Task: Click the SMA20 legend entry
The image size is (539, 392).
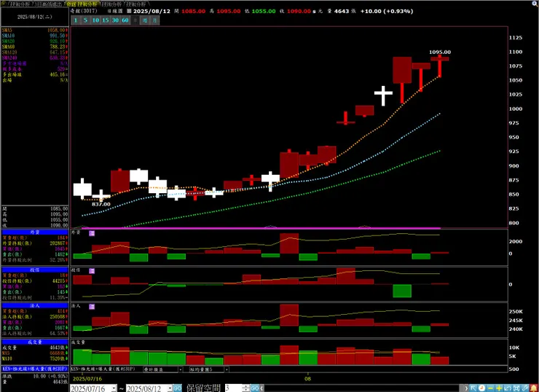Action: (x=35, y=42)
